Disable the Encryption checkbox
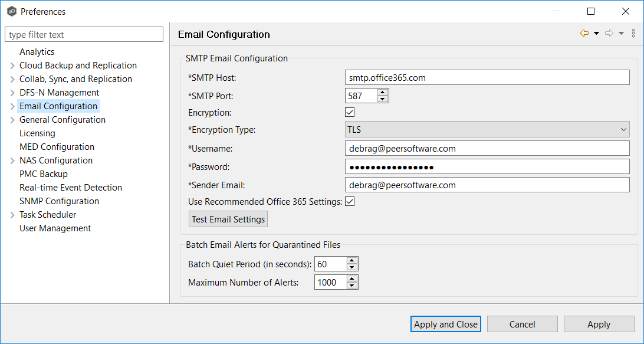Image resolution: width=644 pixels, height=344 pixels. tap(350, 112)
